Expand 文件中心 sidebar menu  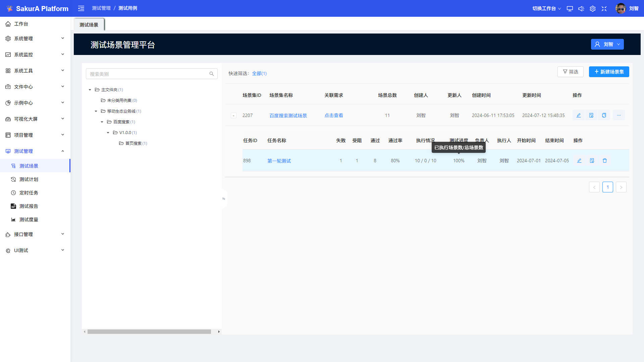pos(35,87)
